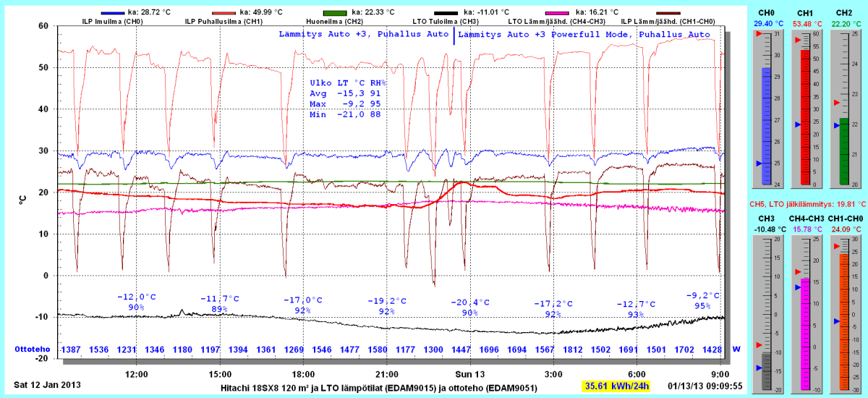868x398 pixels.
Task: Click the blue min marker on CH3 gauge
Action: click(x=759, y=368)
